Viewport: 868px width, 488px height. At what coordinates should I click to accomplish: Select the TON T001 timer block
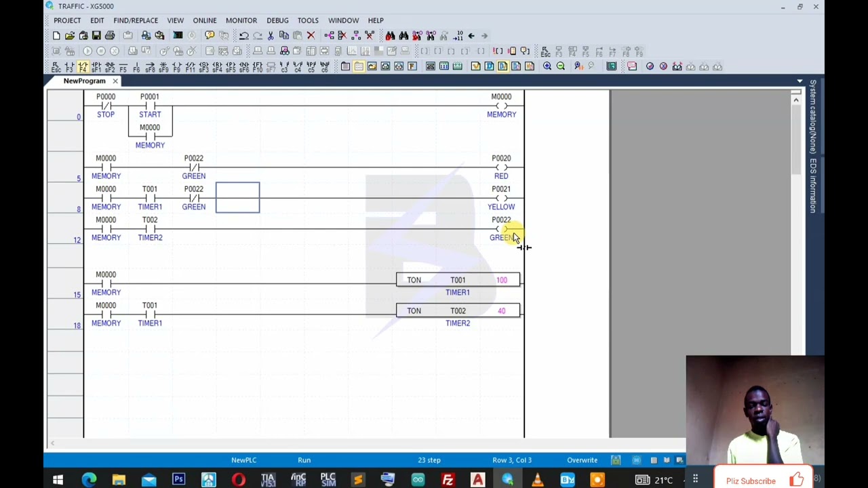pos(458,280)
